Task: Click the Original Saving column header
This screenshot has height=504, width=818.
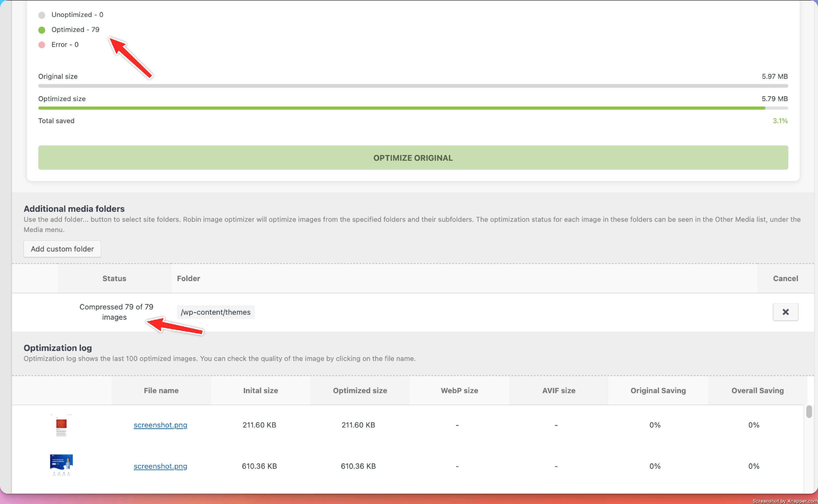Action: click(x=658, y=390)
